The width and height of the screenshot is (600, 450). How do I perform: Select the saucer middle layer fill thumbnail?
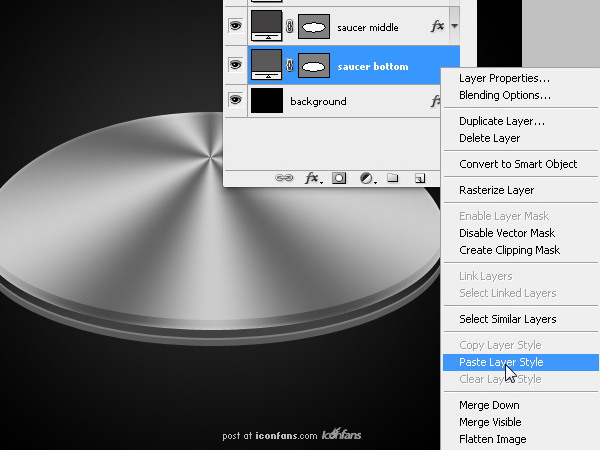(x=266, y=26)
